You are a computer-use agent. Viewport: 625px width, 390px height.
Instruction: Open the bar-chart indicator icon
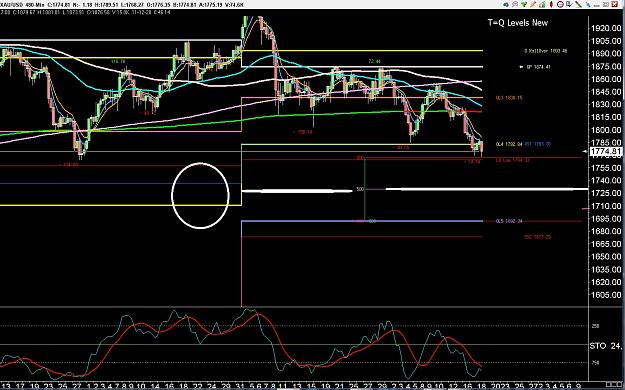click(542, 4)
